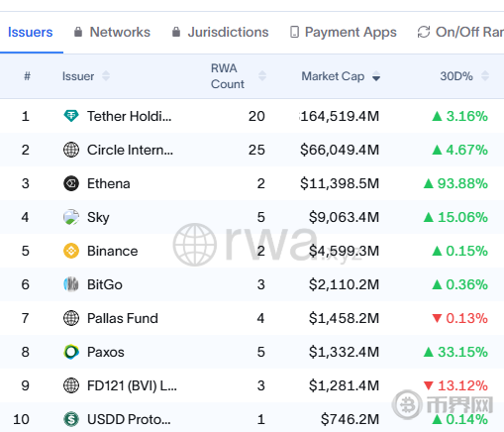Click the Circle International globe icon
This screenshot has width=504, height=432.
71,150
